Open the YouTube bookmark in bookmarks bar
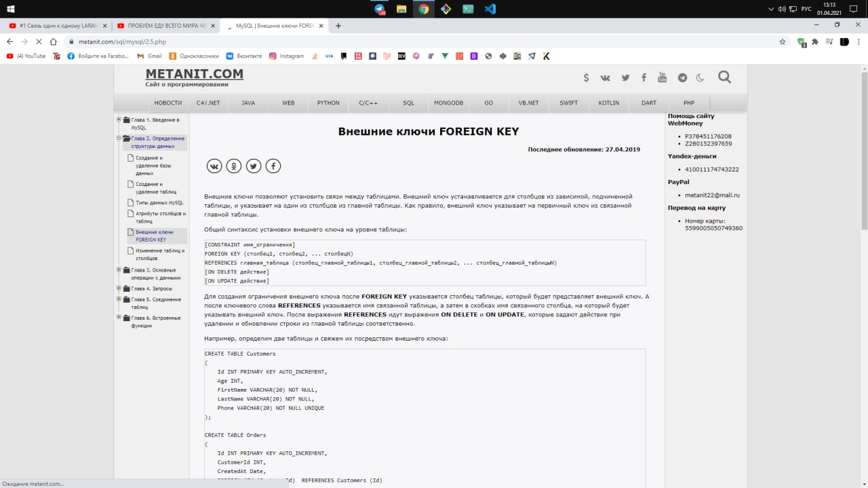 coord(26,56)
